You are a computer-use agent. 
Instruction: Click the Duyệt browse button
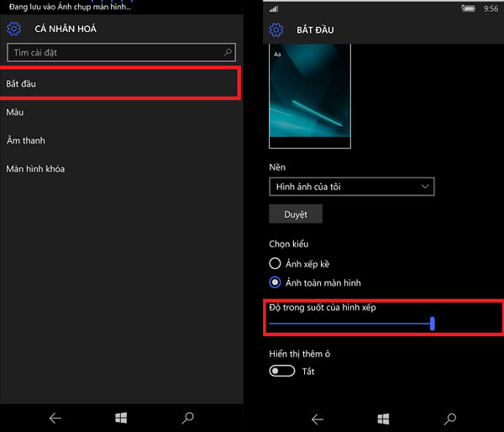point(296,214)
